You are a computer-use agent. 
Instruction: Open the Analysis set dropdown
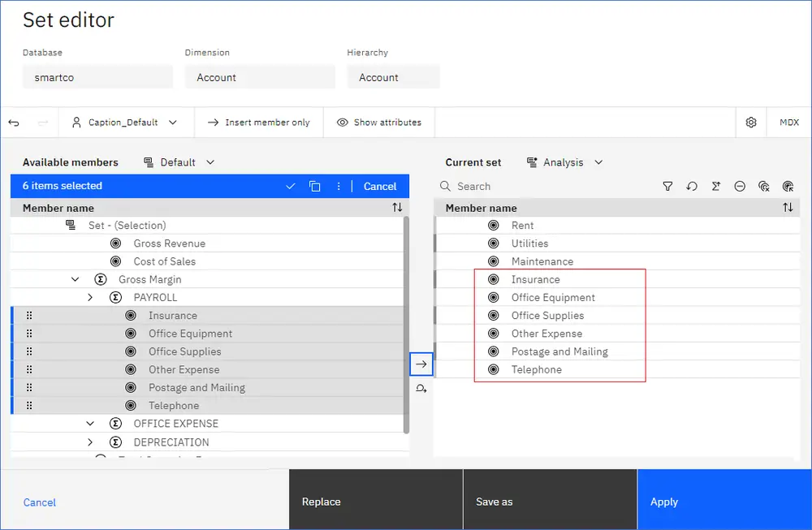[x=564, y=162]
